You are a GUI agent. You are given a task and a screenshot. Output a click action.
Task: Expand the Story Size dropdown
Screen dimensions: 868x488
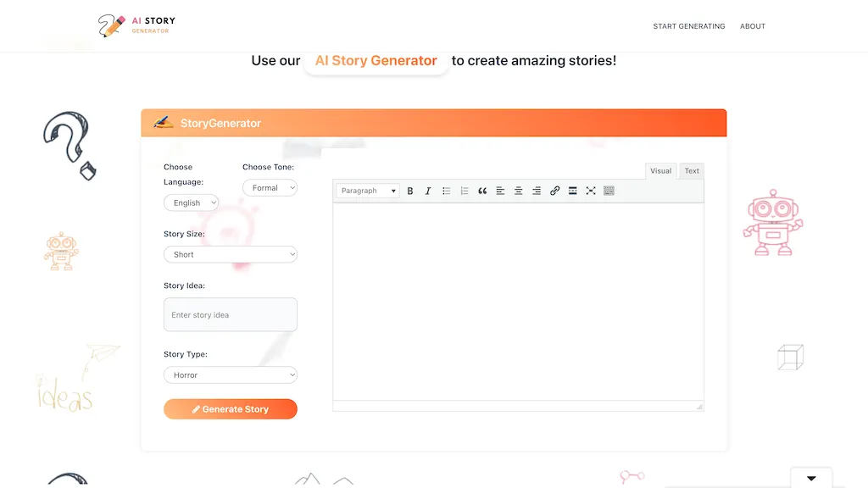coord(231,254)
